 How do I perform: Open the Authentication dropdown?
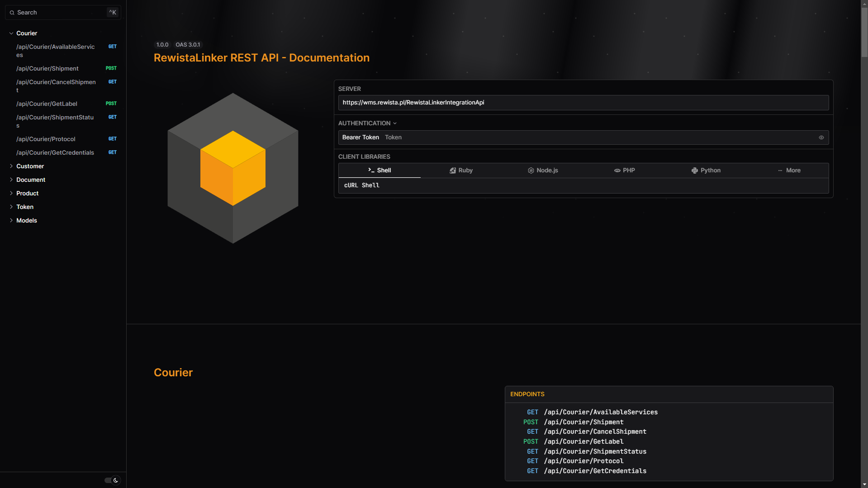pos(367,123)
